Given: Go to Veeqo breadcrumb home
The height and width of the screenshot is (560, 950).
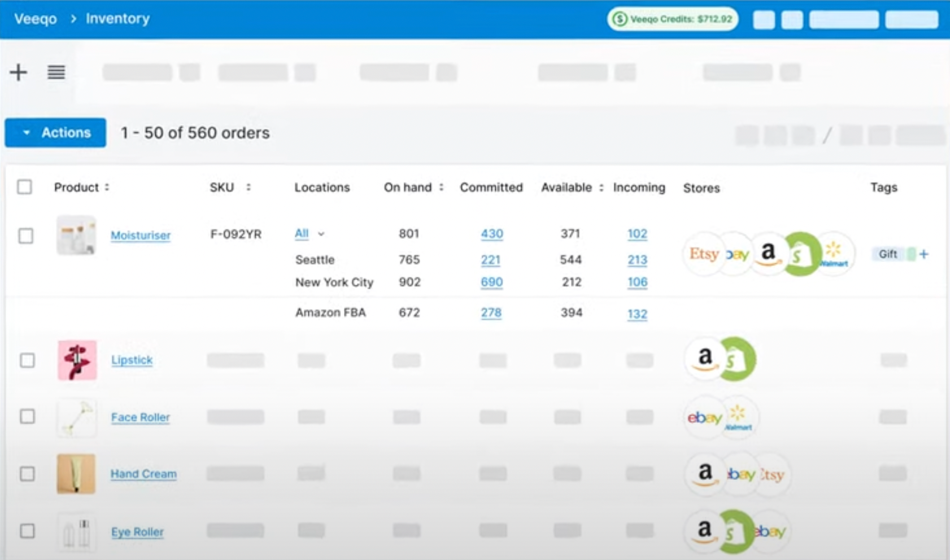Looking at the screenshot, I should [36, 19].
